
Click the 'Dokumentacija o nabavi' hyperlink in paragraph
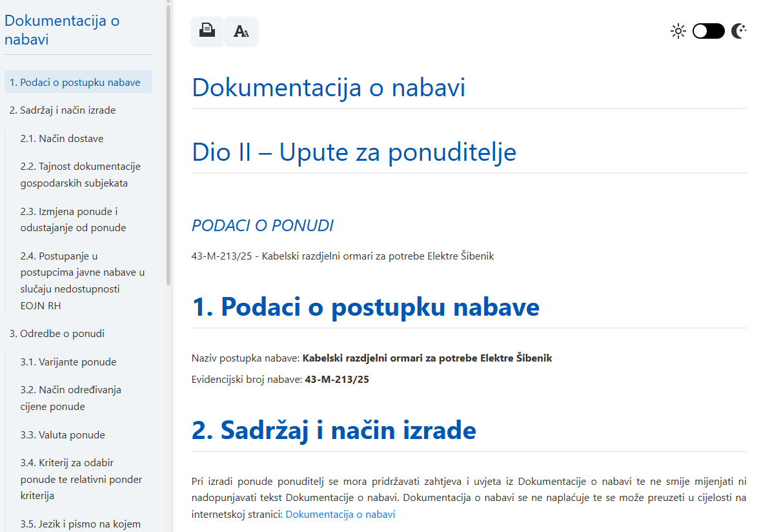[340, 515]
